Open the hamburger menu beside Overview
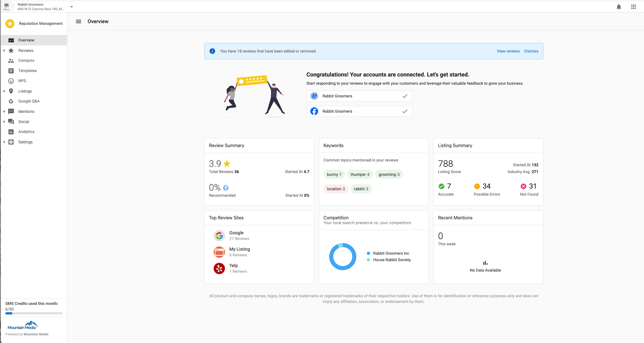This screenshot has width=644, height=343. tap(78, 21)
